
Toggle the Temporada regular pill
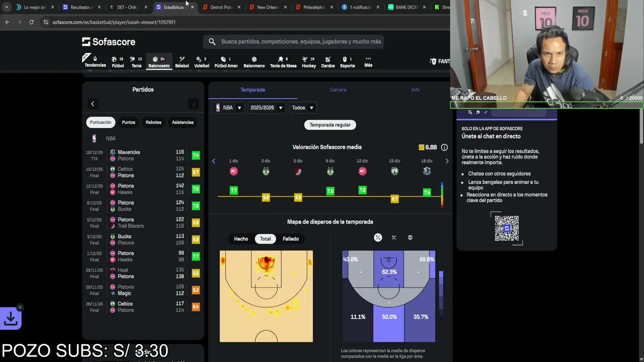coord(330,125)
